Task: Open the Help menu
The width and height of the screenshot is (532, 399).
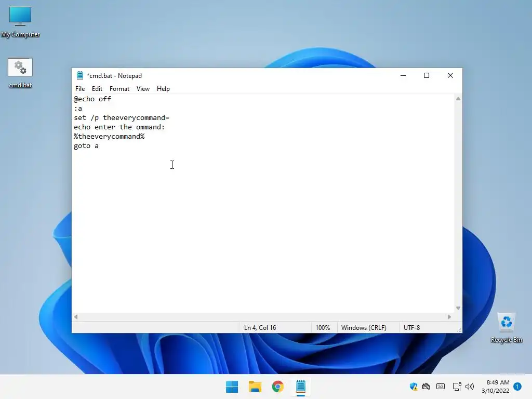Action: click(x=163, y=88)
